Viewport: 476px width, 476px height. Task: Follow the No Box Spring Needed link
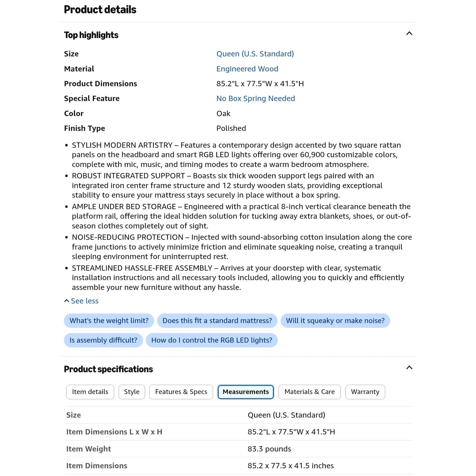click(256, 98)
